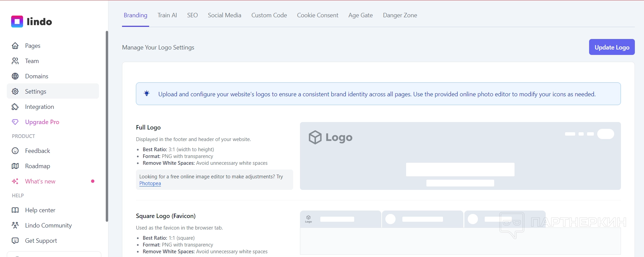Select the Cookie Consent tab
The width and height of the screenshot is (644, 257).
pyautogui.click(x=318, y=15)
